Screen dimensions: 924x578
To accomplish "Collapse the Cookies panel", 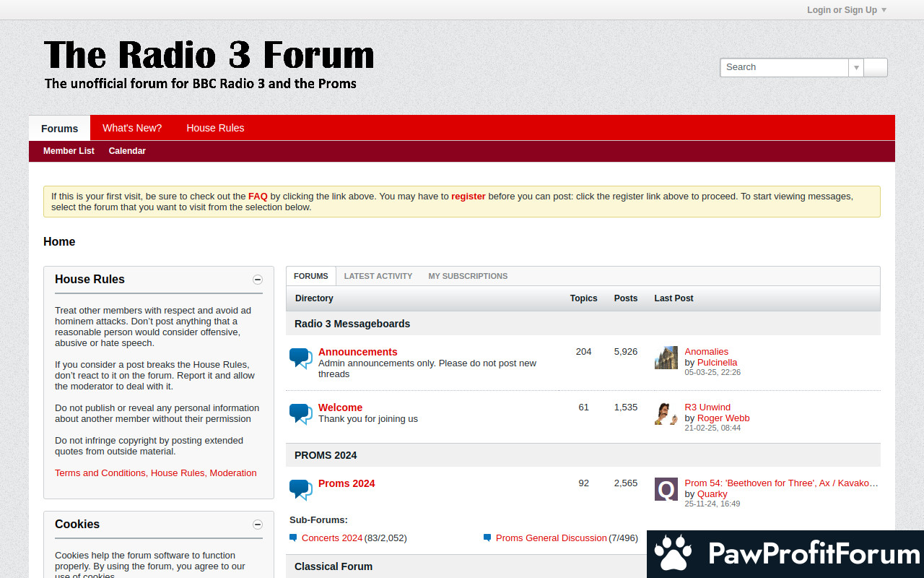I will click(258, 525).
